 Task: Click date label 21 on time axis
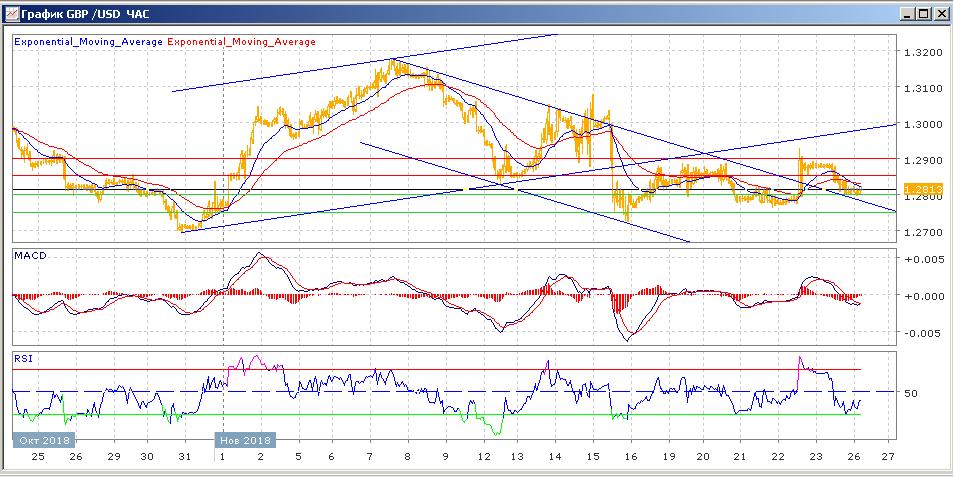coord(740,456)
